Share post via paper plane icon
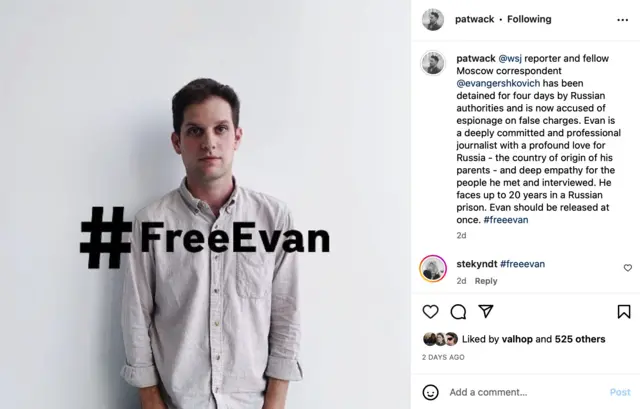Screen dimensions: 640x409 (486, 311)
